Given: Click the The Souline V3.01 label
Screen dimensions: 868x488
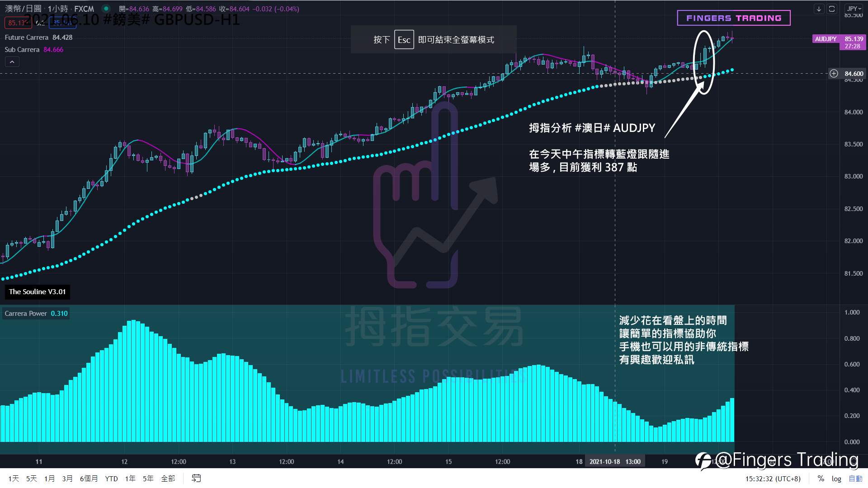Looking at the screenshot, I should tap(37, 292).
